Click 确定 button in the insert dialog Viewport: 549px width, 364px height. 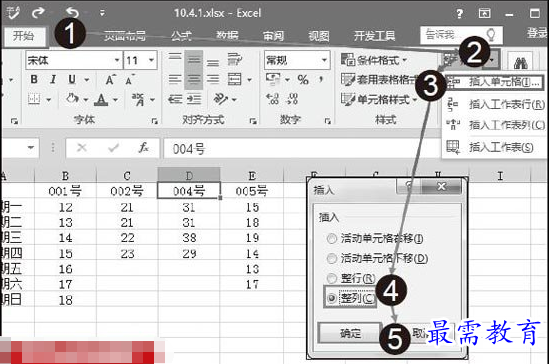(x=350, y=333)
